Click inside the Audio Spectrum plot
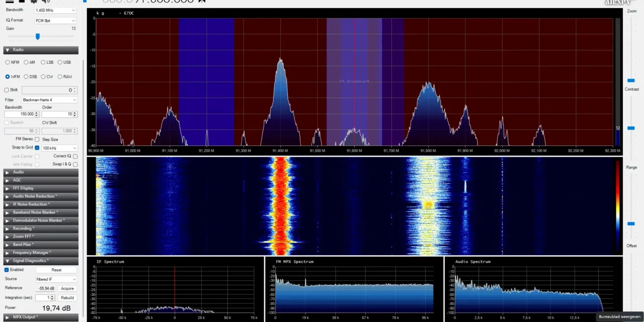Image resolution: width=644 pixels, height=322 pixels. [533, 290]
